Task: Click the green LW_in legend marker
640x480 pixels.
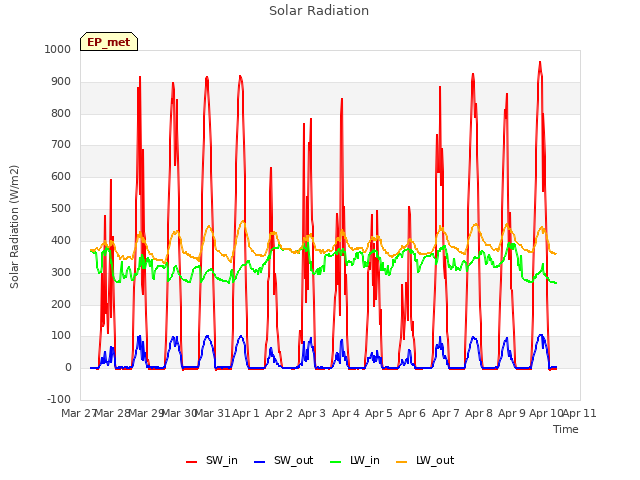Action: pos(336,462)
